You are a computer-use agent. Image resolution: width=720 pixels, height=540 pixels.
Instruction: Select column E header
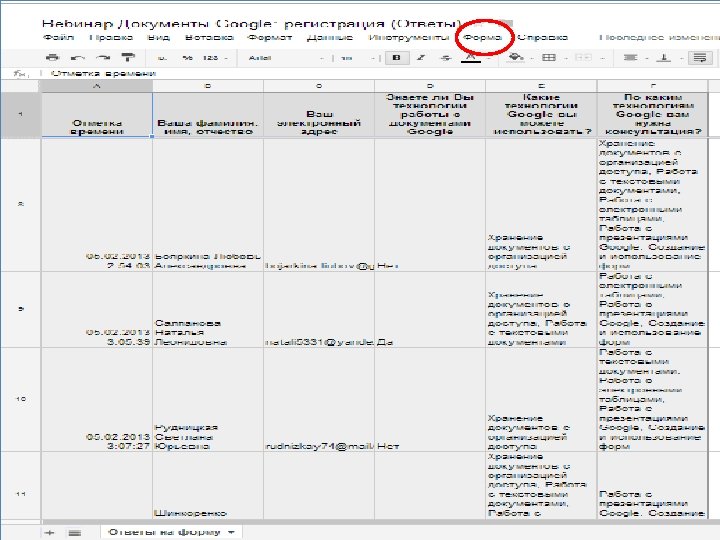point(541,86)
